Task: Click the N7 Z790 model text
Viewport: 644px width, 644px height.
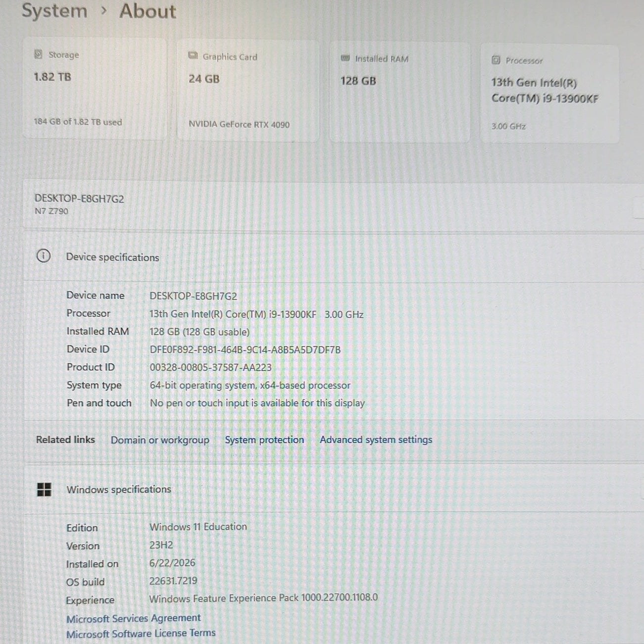Action: [x=51, y=211]
